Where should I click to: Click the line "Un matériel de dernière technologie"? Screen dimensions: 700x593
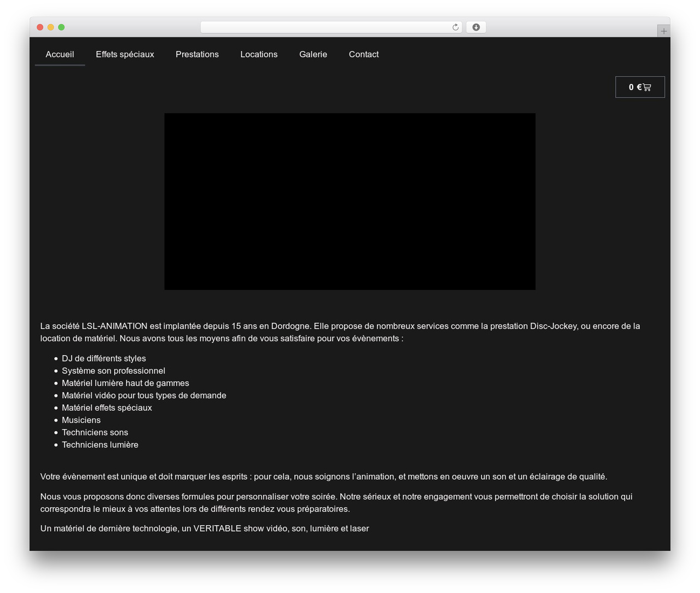(x=205, y=528)
